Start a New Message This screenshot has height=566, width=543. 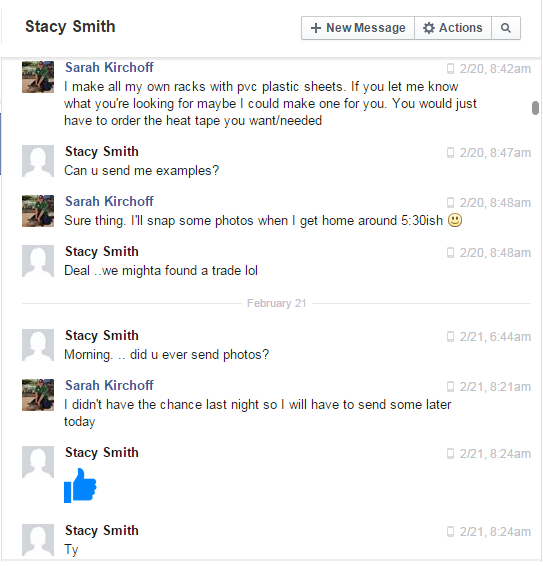(358, 28)
